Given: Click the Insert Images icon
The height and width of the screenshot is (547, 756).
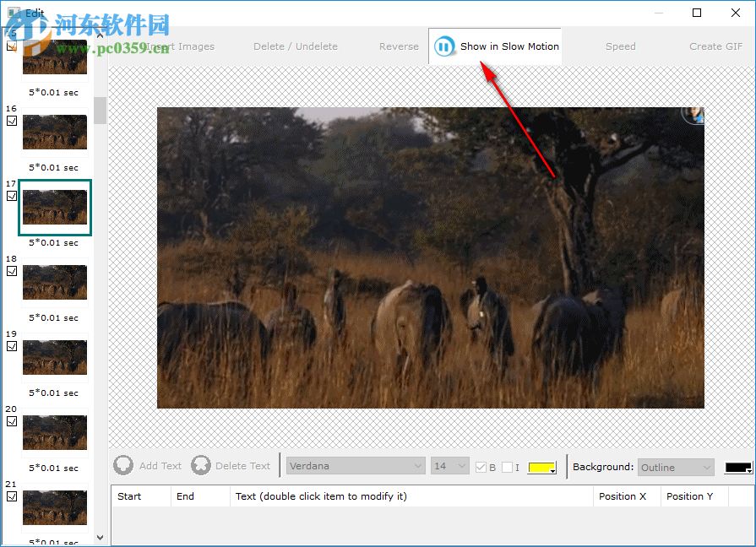Looking at the screenshot, I should click(182, 46).
